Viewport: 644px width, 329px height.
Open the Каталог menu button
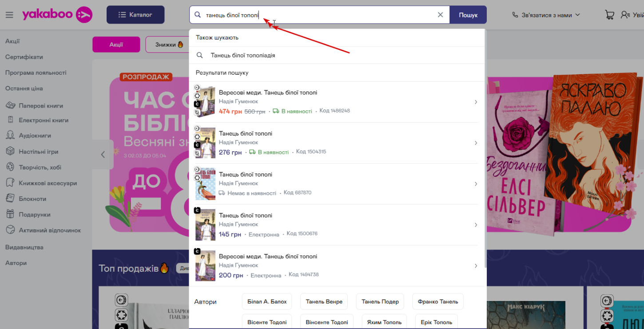tap(135, 15)
